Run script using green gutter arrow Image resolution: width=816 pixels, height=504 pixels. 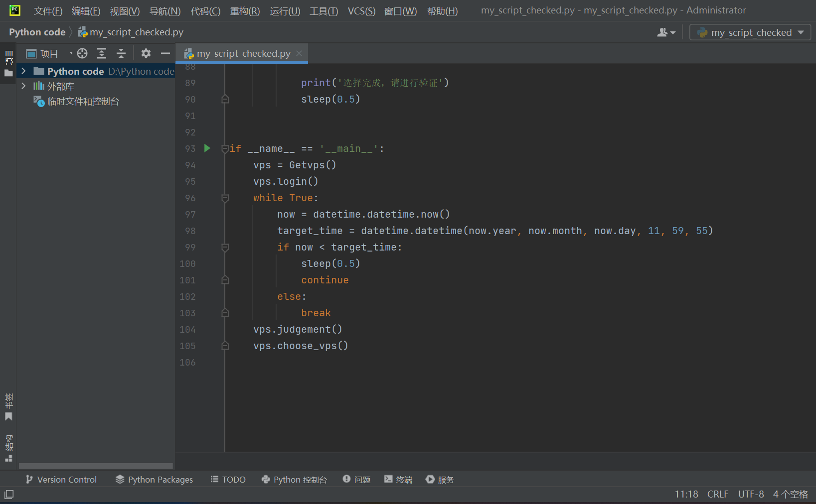tap(207, 148)
